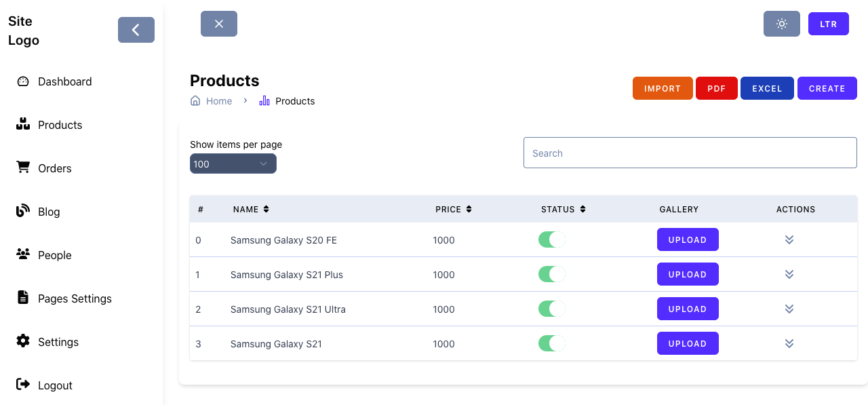
Task: Click the Dashboard gauge icon in sidebar
Action: click(x=23, y=81)
